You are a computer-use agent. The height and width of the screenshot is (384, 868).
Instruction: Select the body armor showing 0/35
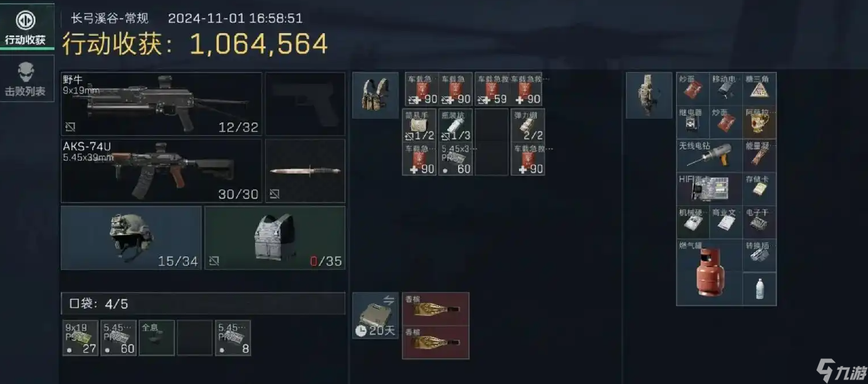click(275, 238)
